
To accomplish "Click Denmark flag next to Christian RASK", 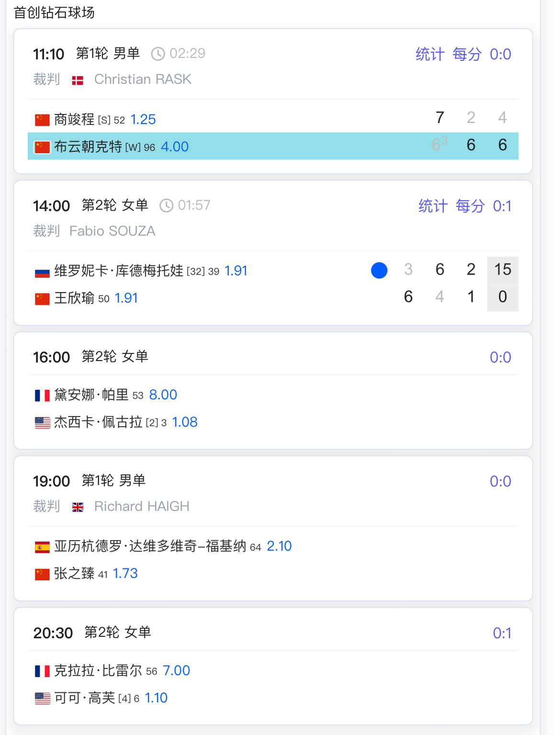I will coord(78,80).
